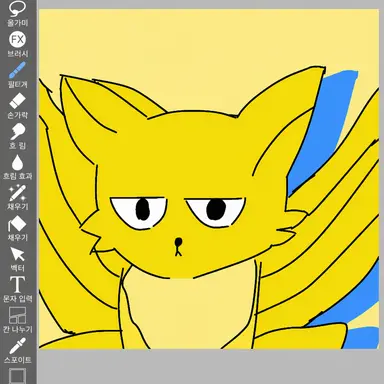Pick the paint Bucket fill tool
The image size is (384, 384).
tap(17, 224)
